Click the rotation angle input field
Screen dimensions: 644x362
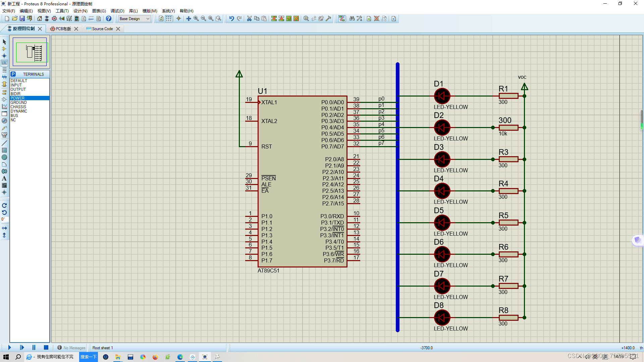click(x=4, y=219)
